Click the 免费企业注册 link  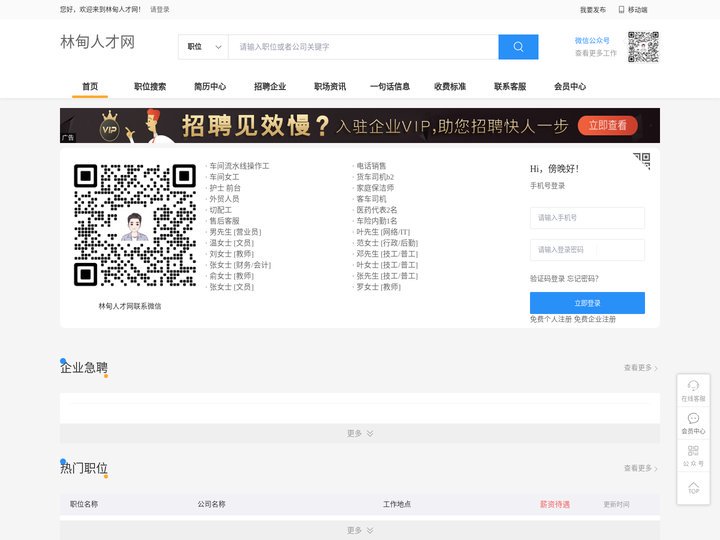[x=595, y=319]
